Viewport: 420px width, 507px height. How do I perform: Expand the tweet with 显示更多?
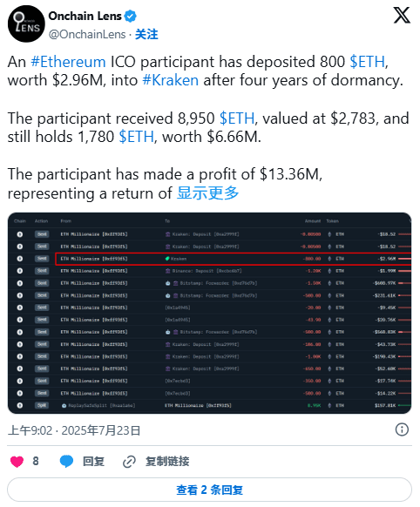pyautogui.click(x=208, y=193)
